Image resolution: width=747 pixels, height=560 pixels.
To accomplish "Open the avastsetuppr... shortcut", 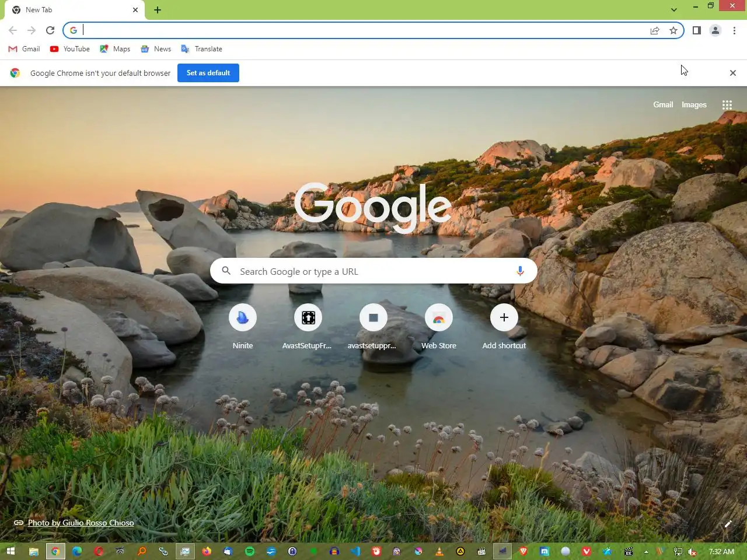I will point(373,327).
